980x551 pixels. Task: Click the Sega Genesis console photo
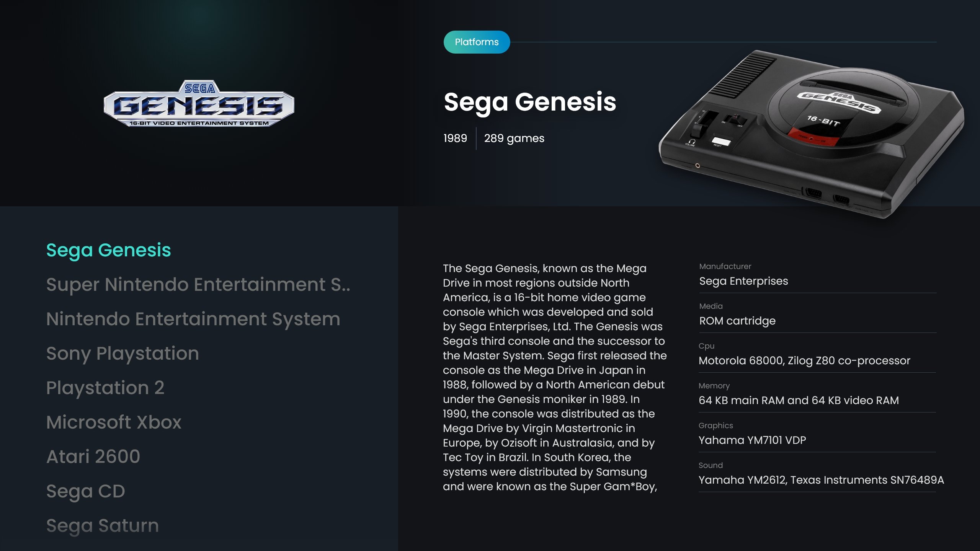tap(811, 134)
